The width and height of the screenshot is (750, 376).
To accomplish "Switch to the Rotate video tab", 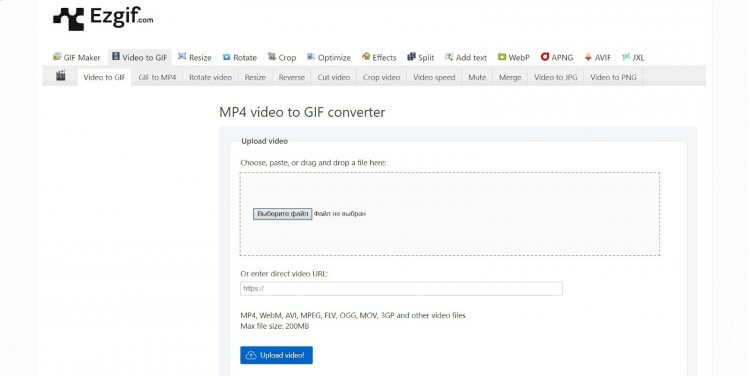I will click(210, 77).
